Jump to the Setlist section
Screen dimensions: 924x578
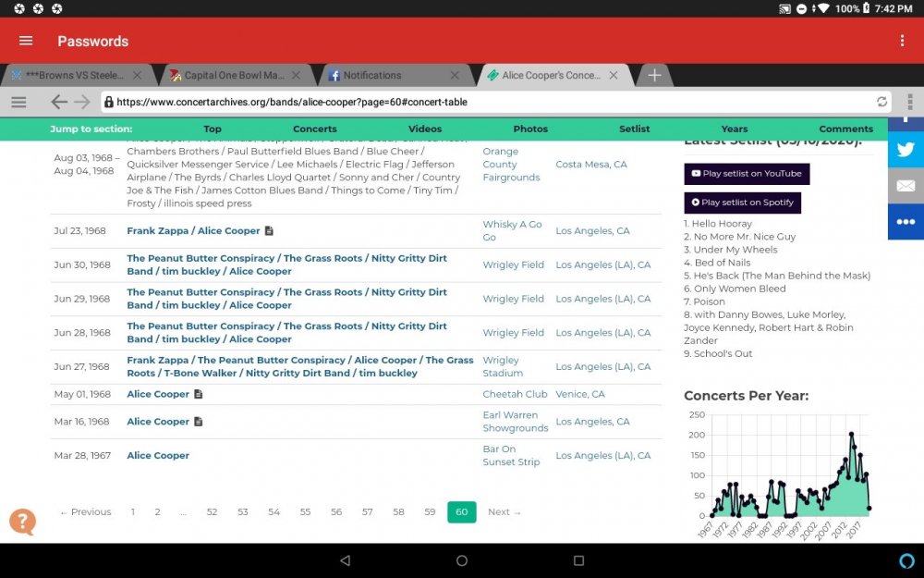634,129
